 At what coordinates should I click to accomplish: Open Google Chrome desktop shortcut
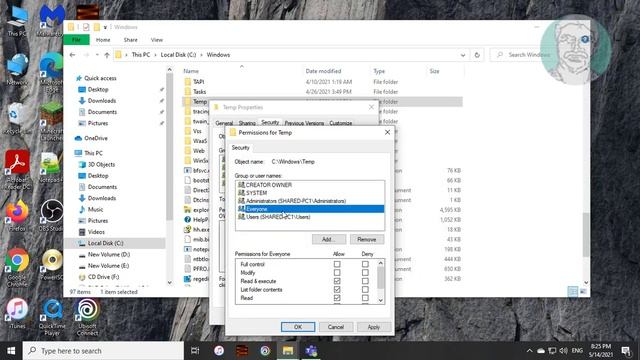(17, 267)
